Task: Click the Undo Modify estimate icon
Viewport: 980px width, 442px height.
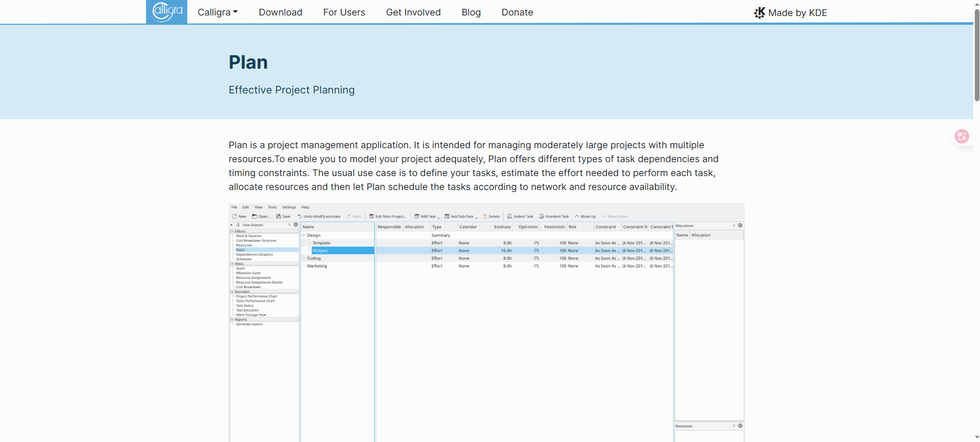Action: pyautogui.click(x=299, y=216)
